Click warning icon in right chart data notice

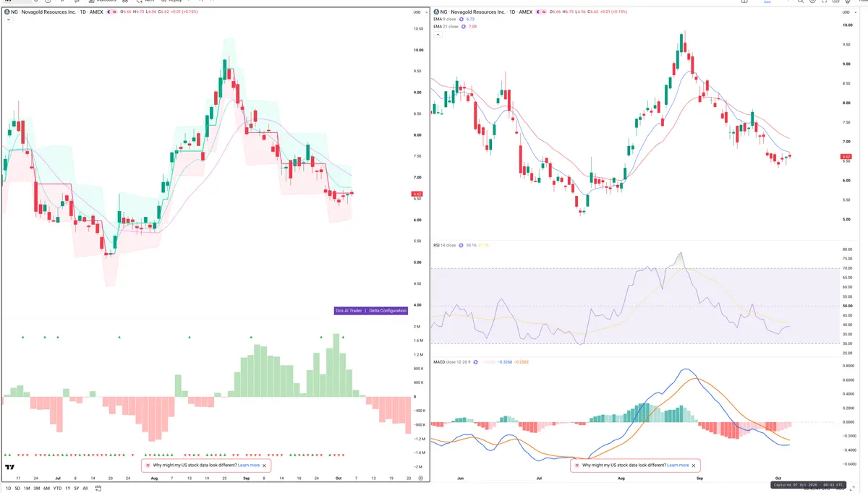click(576, 466)
